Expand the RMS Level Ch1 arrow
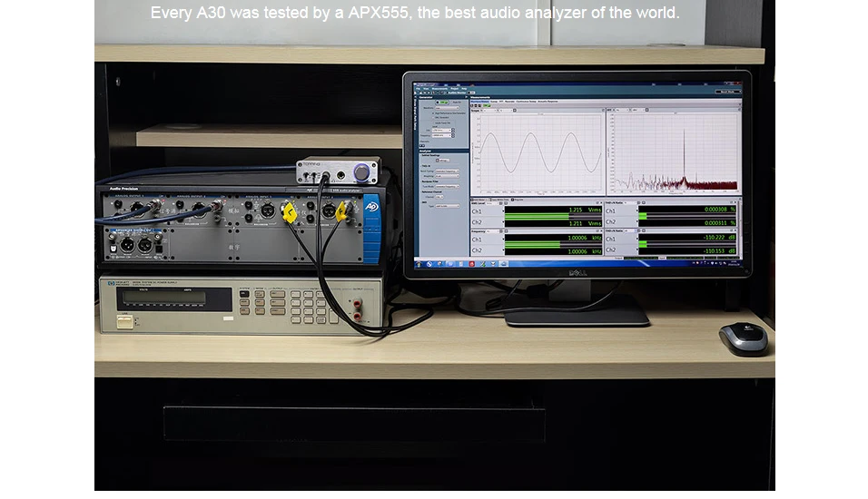 click(x=503, y=211)
